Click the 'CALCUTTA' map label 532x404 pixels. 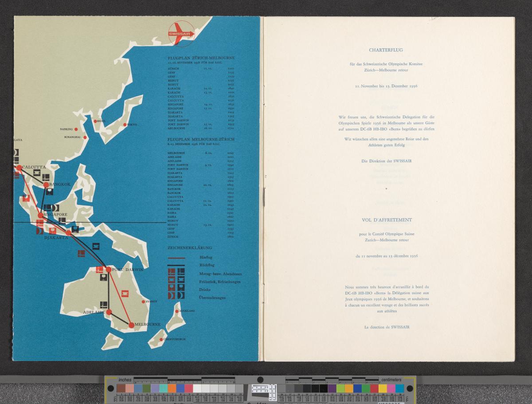(x=34, y=167)
